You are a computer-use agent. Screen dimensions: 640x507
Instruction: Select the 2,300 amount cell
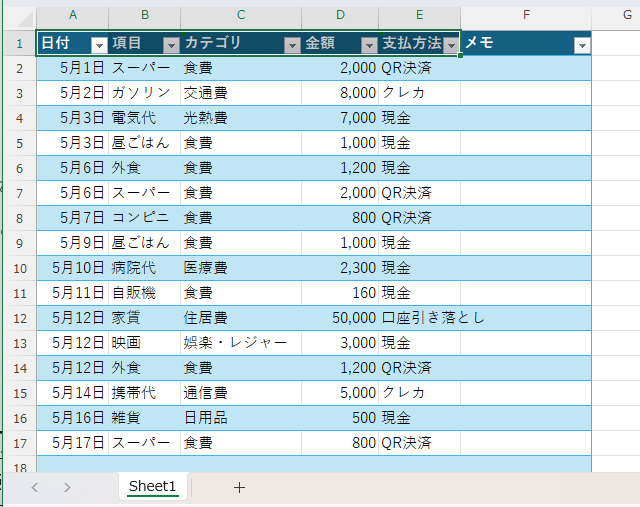click(340, 268)
